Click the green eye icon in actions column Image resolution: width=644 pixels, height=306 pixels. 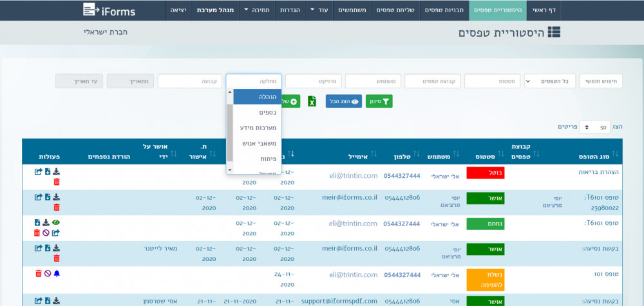[x=56, y=222]
